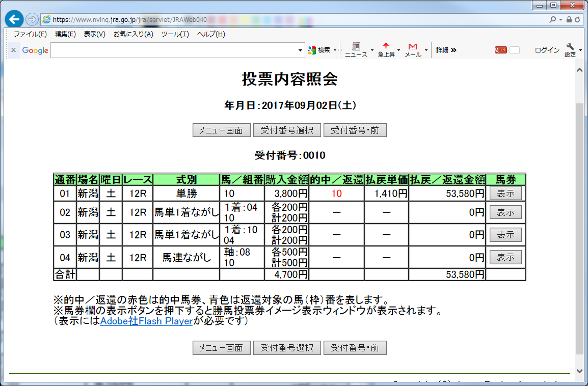This screenshot has height=386, width=588.
Task: Click the Internet Explorer page icon in address bar
Action: pos(46,19)
